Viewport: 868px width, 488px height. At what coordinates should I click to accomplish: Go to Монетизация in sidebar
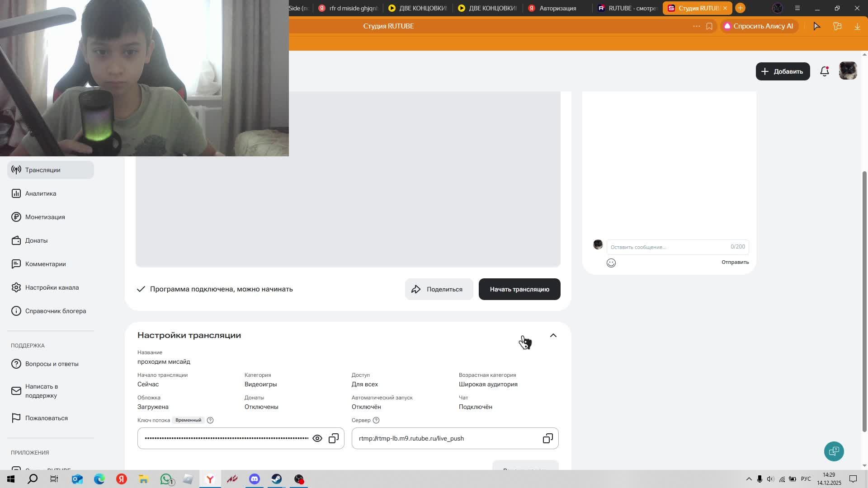coord(45,217)
